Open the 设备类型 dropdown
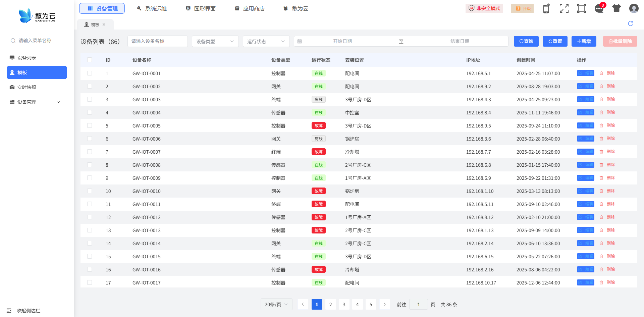The width and height of the screenshot is (644, 317). pyautogui.click(x=215, y=41)
